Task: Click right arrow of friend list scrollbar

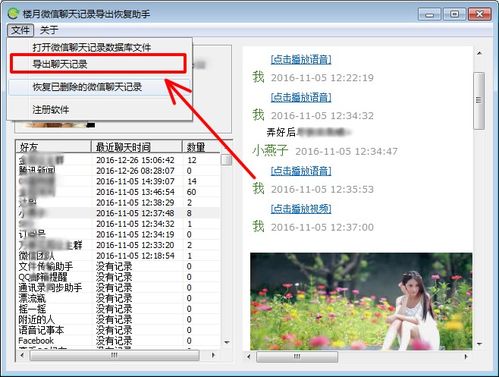Action: 213,355
